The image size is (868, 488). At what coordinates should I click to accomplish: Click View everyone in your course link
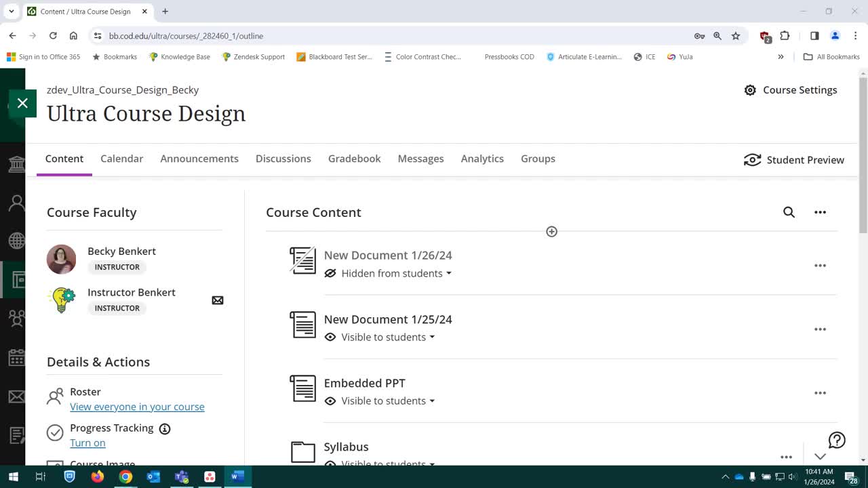click(x=137, y=407)
